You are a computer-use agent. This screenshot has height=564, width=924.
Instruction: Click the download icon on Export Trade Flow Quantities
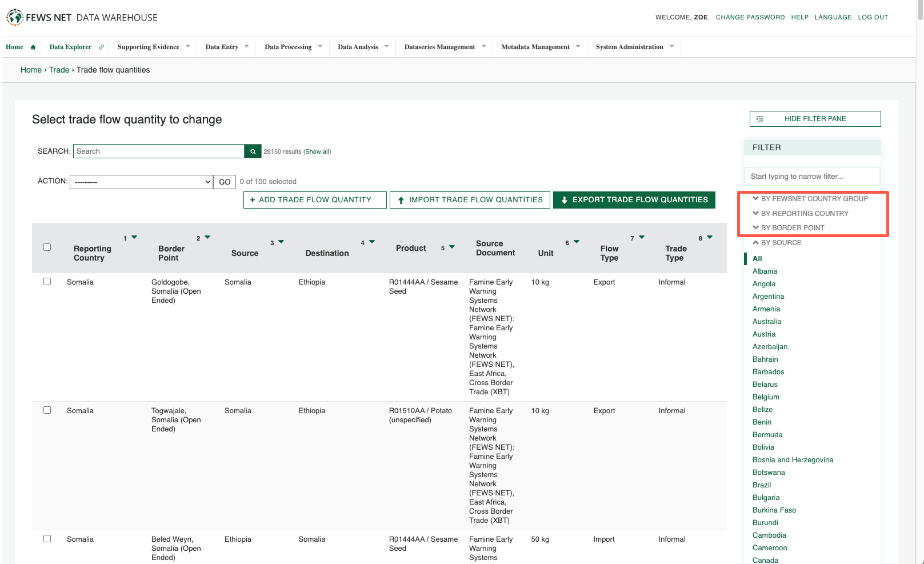[565, 199]
